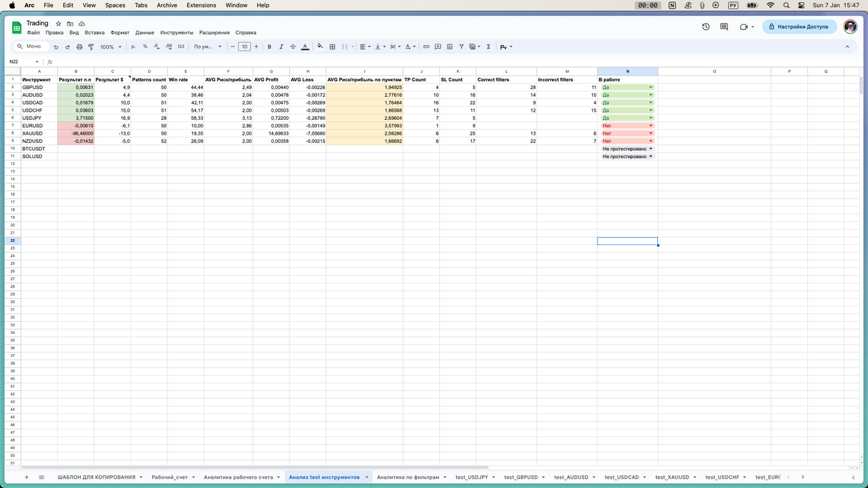The width and height of the screenshot is (868, 488).
Task: Open the name box dropdown for N22
Action: [x=37, y=62]
